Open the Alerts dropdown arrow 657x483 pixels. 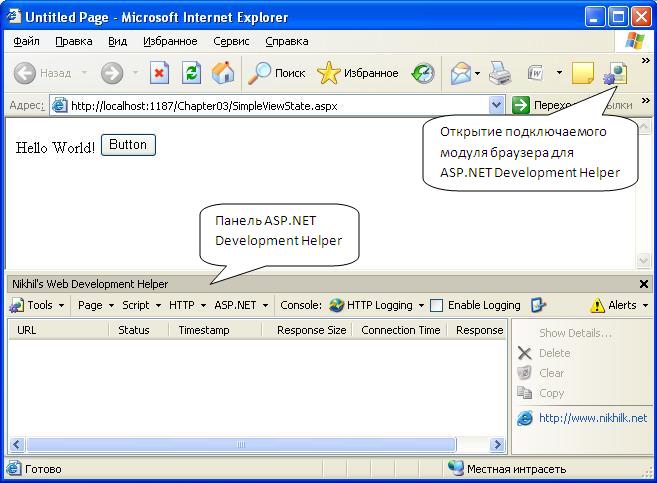coord(645,305)
